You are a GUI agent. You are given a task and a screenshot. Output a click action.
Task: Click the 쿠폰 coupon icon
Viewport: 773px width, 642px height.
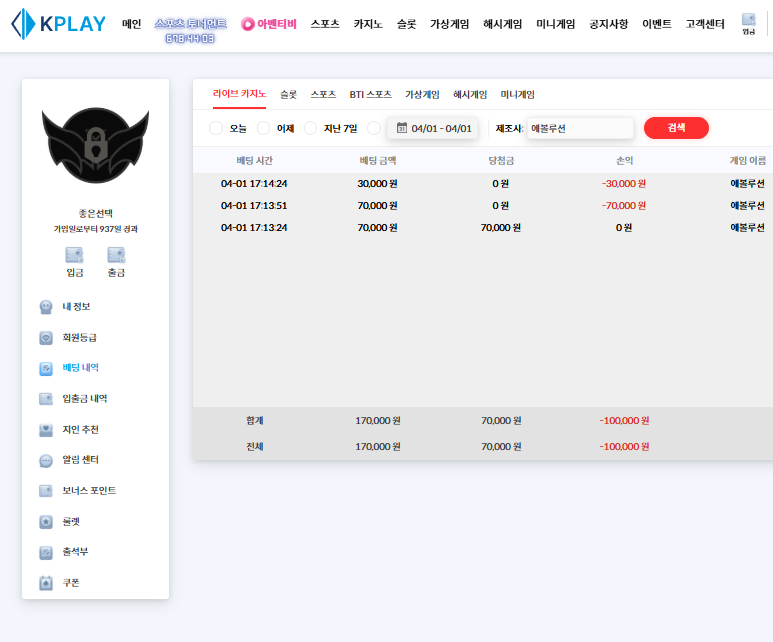click(46, 583)
